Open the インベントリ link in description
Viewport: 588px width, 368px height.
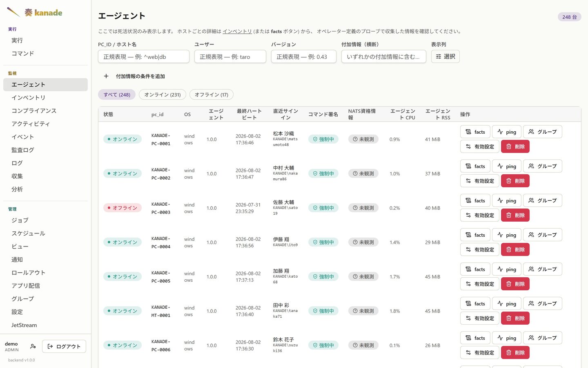point(237,31)
